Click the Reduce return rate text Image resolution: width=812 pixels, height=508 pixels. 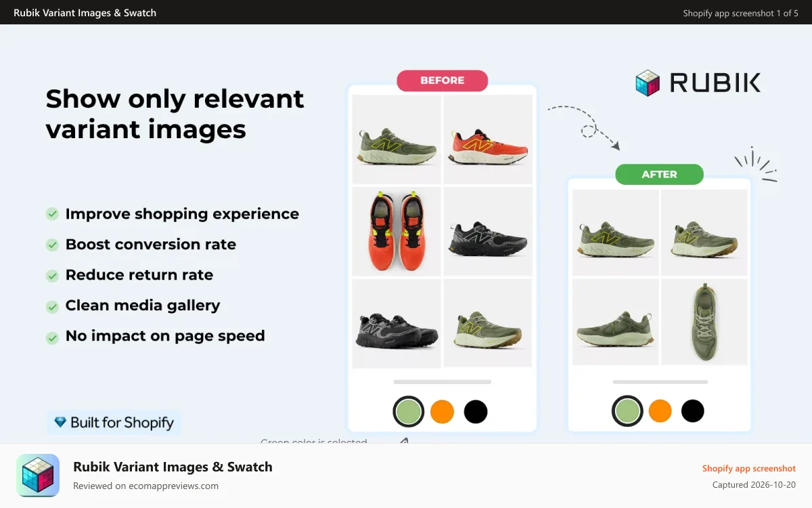(x=139, y=275)
